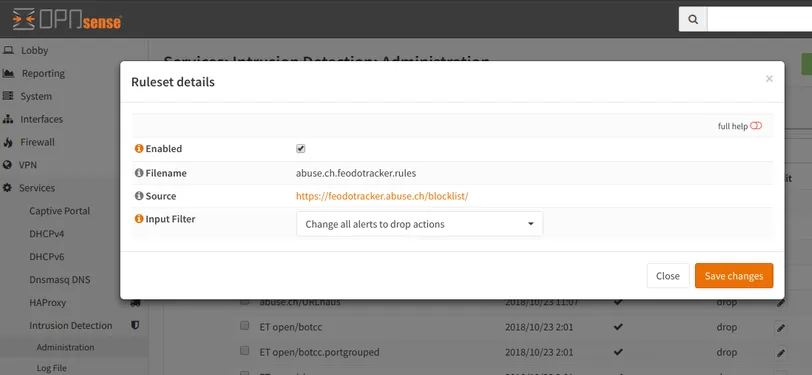Click the System server icon
The width and height of the screenshot is (812, 375).
pyautogui.click(x=8, y=96)
